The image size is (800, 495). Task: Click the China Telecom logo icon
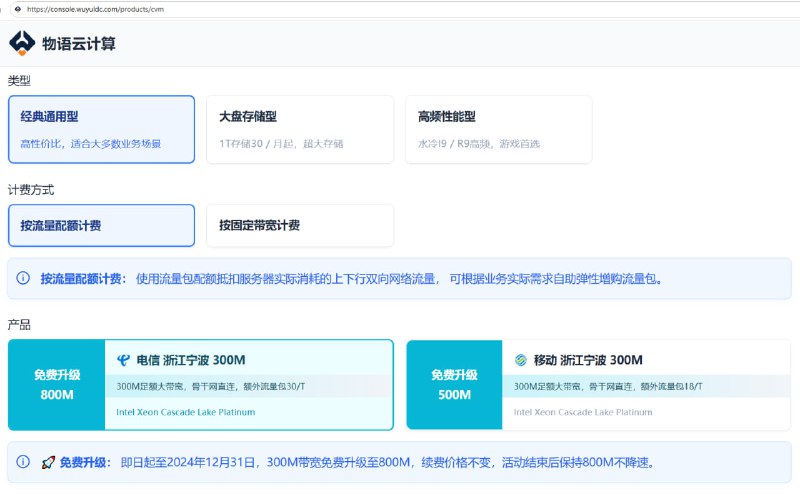123,360
